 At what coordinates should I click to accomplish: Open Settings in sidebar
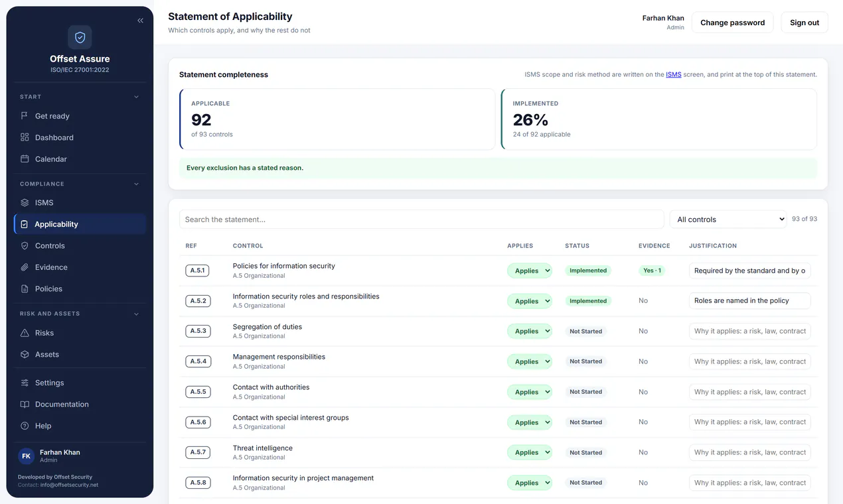pos(80,383)
